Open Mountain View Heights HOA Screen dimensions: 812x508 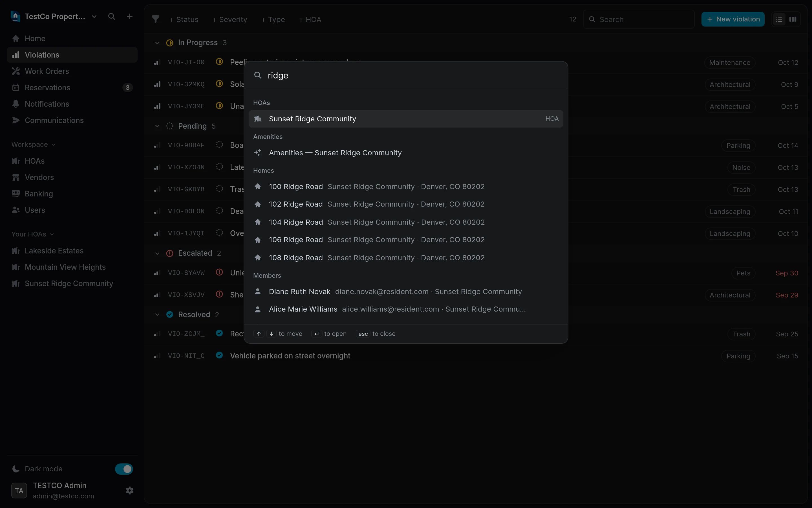(72, 267)
